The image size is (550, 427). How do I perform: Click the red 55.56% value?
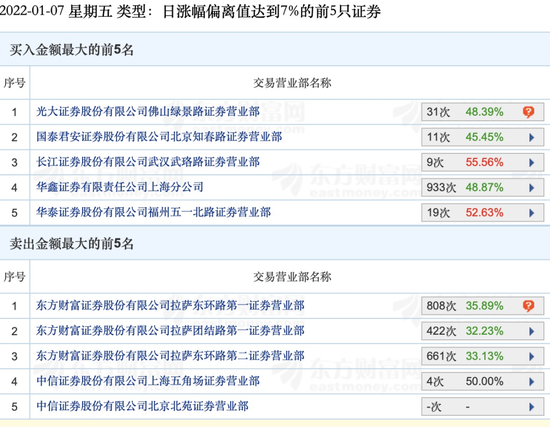pyautogui.click(x=484, y=162)
